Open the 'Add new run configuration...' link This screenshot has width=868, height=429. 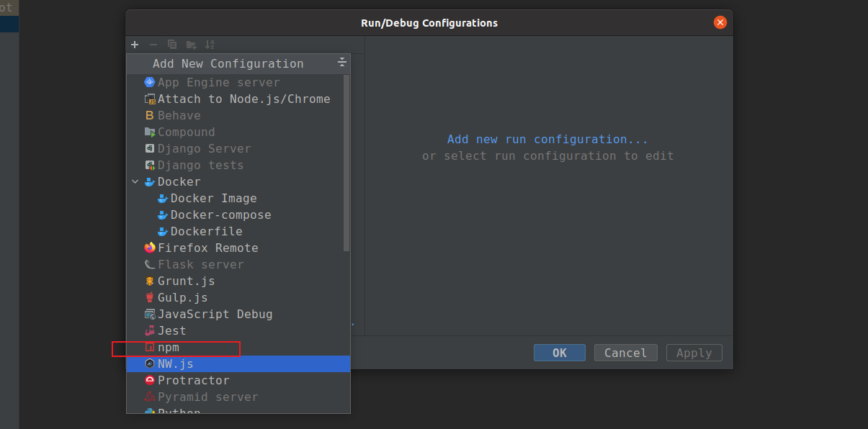(547, 139)
